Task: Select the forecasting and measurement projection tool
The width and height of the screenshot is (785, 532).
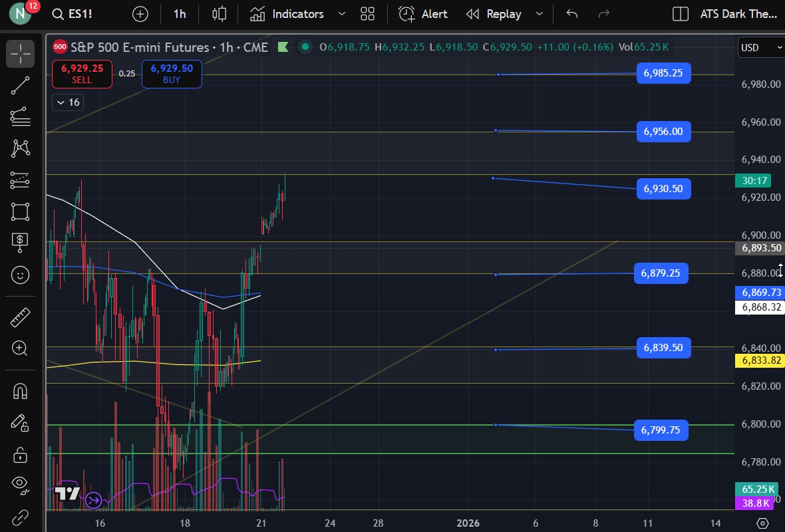Action: (x=20, y=180)
